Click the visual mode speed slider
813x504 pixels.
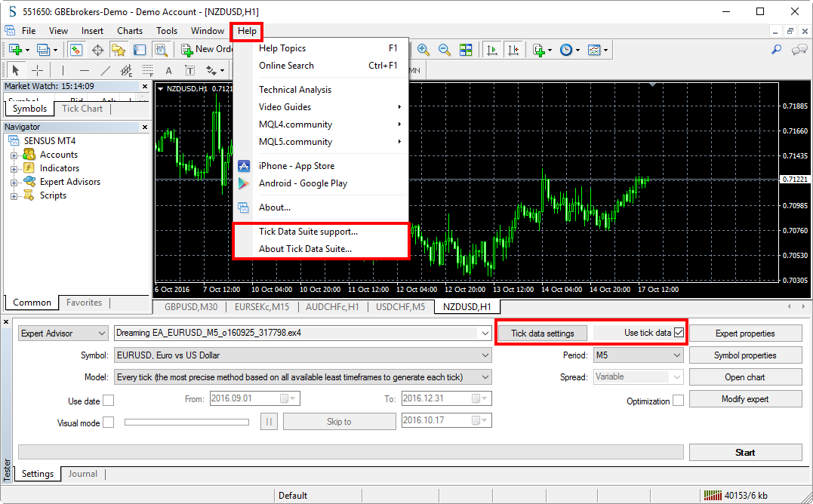pos(186,423)
